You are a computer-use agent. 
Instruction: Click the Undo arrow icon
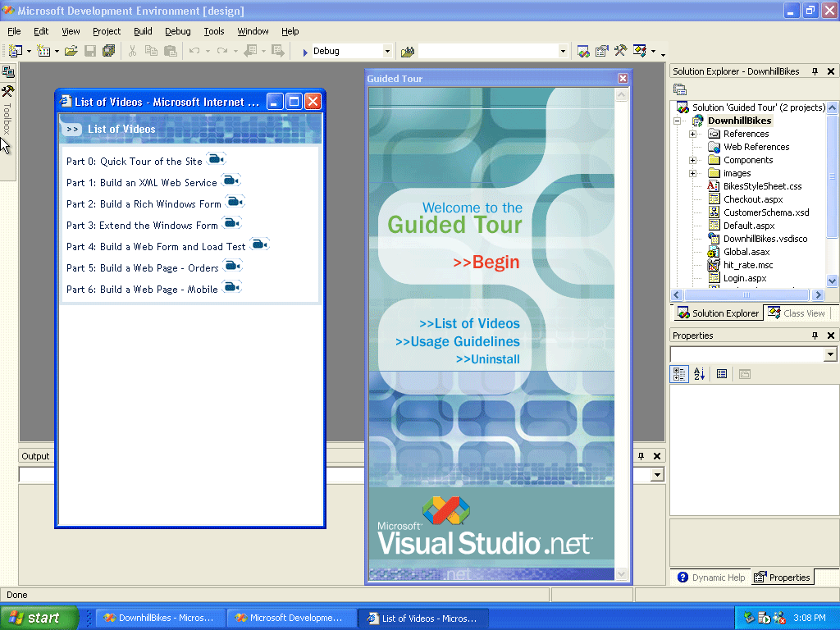[194, 51]
